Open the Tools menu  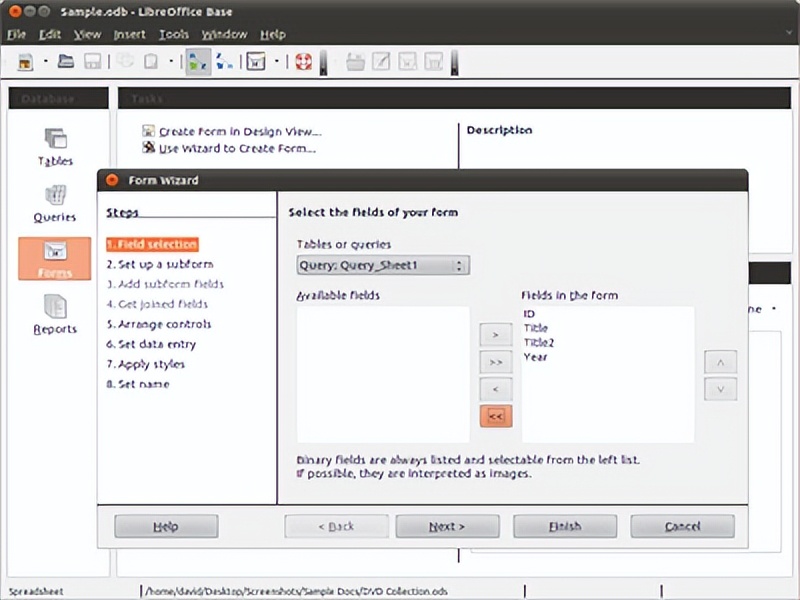click(x=173, y=35)
